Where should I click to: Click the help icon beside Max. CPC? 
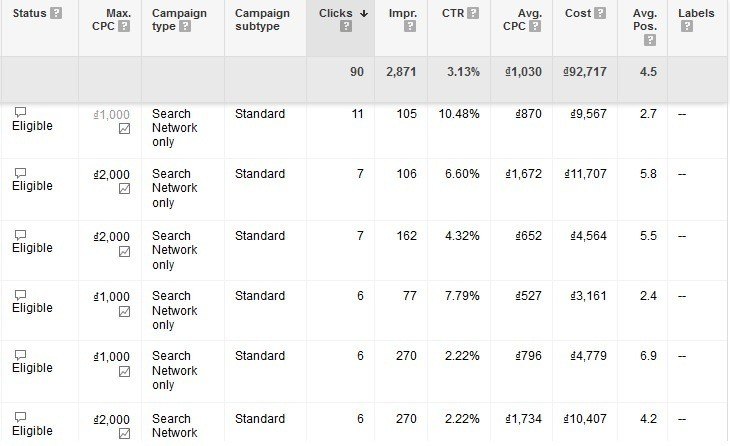coord(124,26)
